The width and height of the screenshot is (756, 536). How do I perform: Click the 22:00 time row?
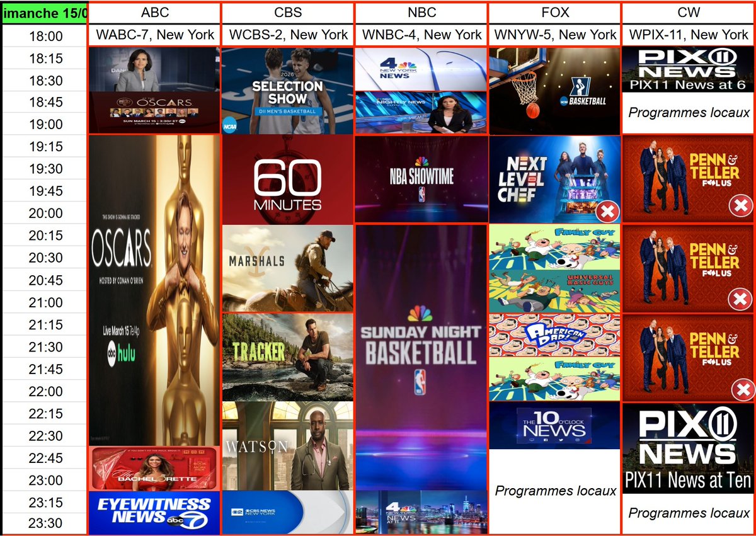(x=45, y=391)
